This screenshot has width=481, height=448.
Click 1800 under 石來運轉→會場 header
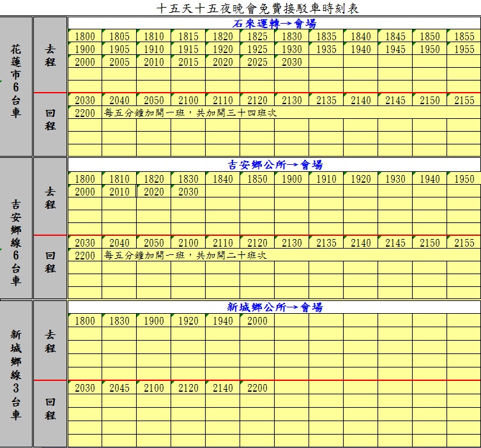85,36
